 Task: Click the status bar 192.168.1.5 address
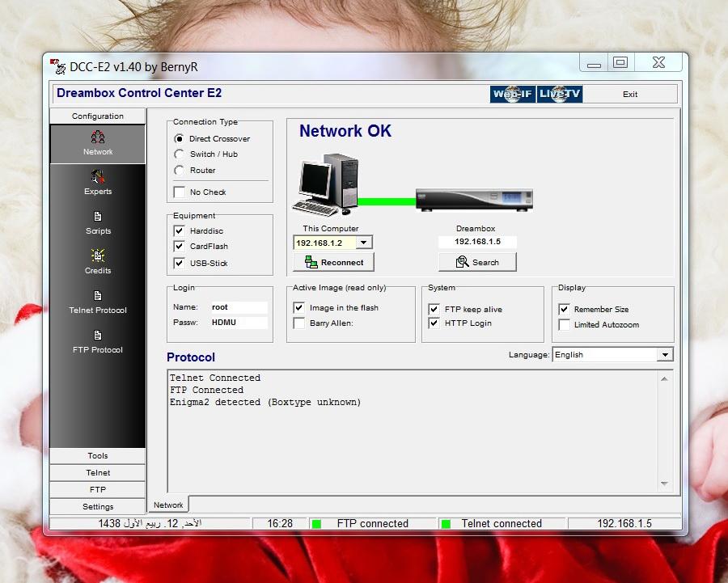(x=624, y=524)
